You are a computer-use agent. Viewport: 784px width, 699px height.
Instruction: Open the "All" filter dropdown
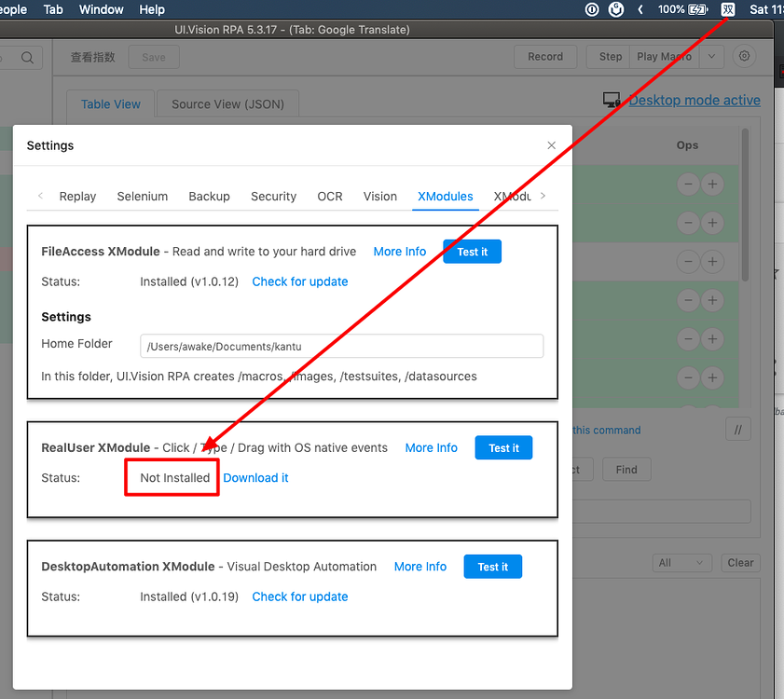click(681, 563)
